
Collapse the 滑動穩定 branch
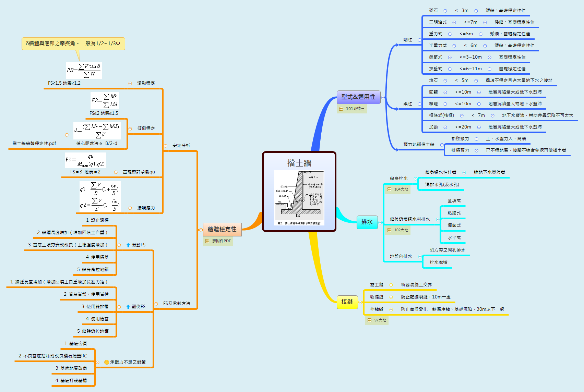(x=131, y=83)
